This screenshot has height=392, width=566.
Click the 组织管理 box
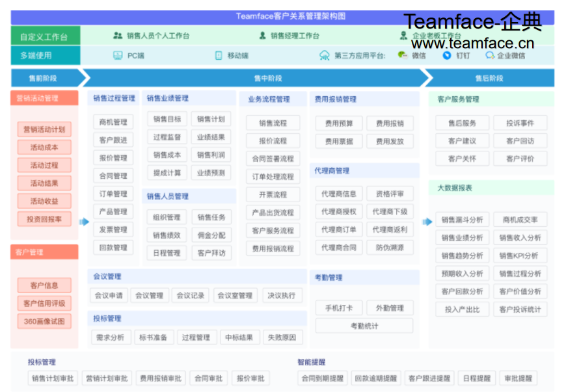(x=167, y=217)
